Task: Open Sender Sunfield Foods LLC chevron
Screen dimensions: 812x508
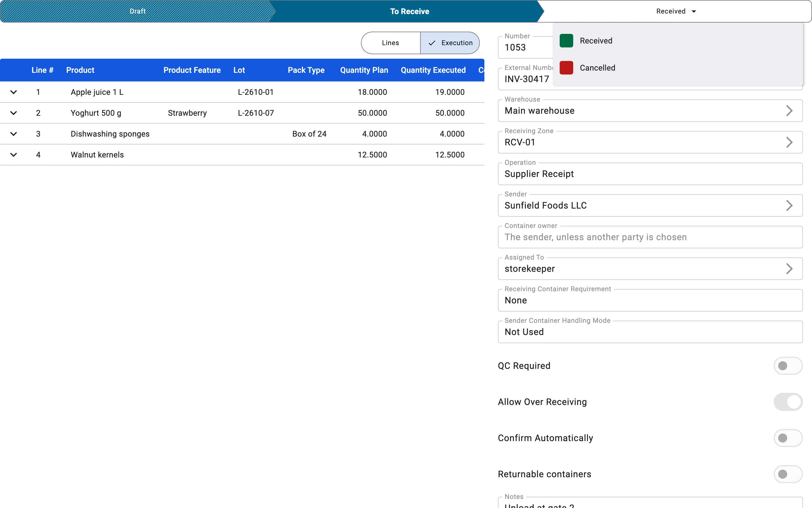Action: pos(789,205)
